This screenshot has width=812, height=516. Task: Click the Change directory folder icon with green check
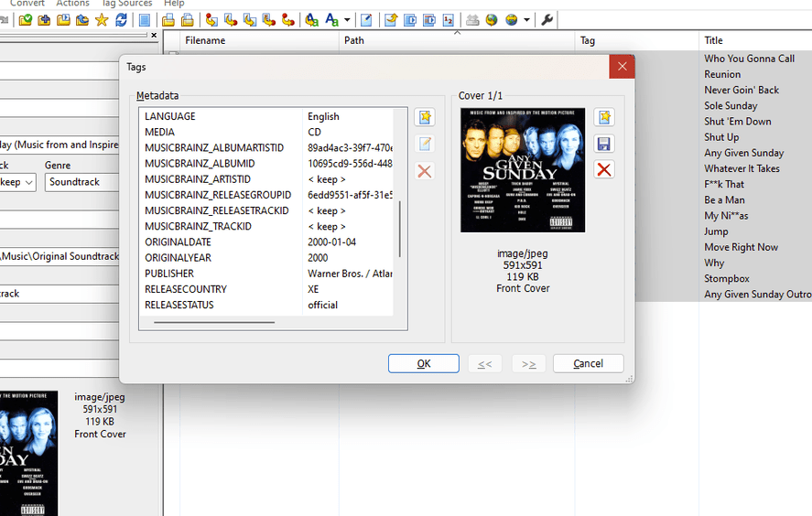click(x=25, y=19)
